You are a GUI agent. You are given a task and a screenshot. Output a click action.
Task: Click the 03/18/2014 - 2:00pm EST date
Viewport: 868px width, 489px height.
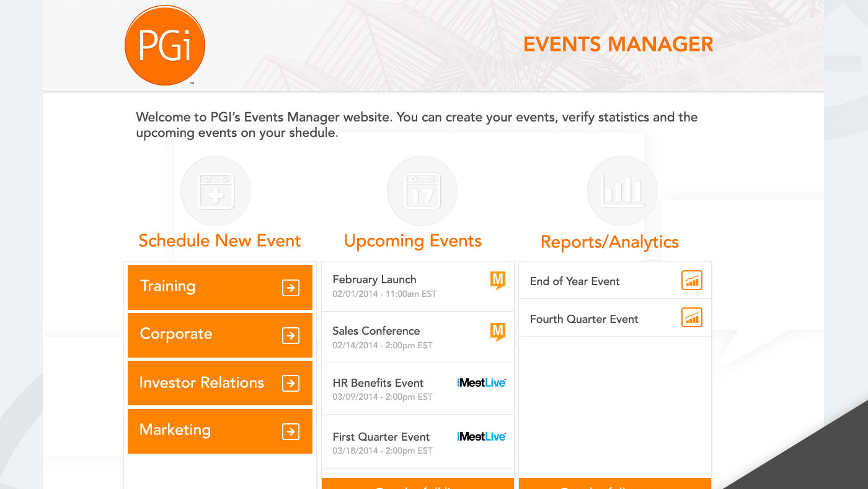point(383,451)
